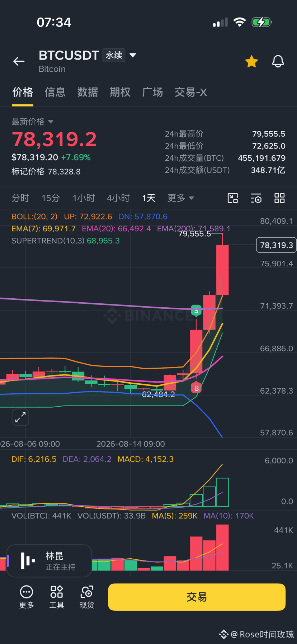Select the 1天 chart interval

pyautogui.click(x=148, y=198)
